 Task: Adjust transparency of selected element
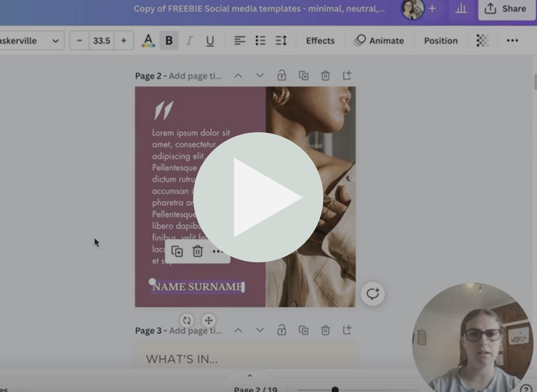(x=483, y=40)
